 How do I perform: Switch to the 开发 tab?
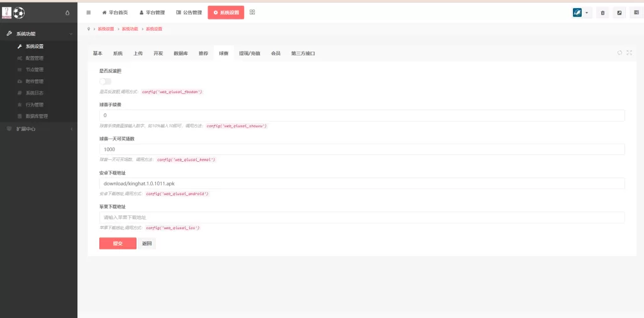158,54
